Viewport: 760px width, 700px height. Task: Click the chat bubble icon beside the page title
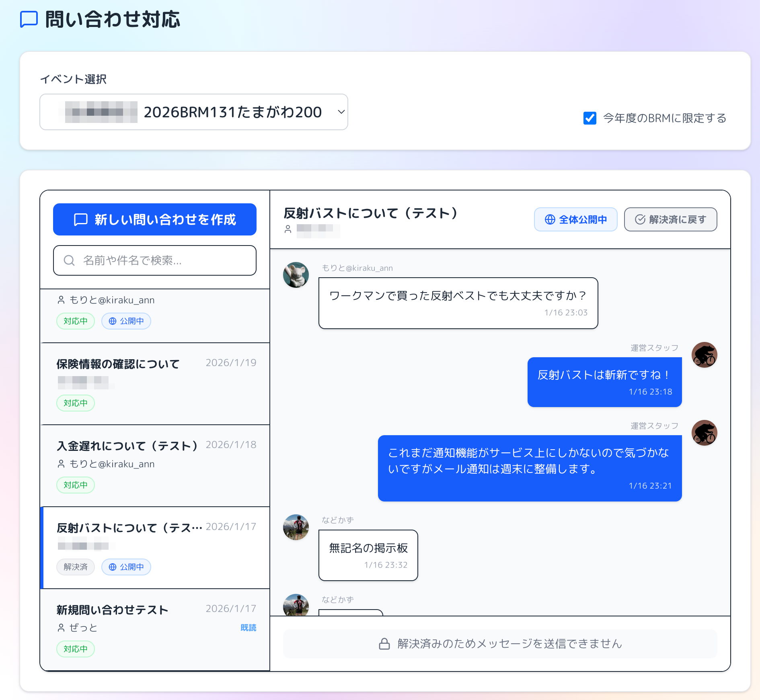pyautogui.click(x=29, y=19)
